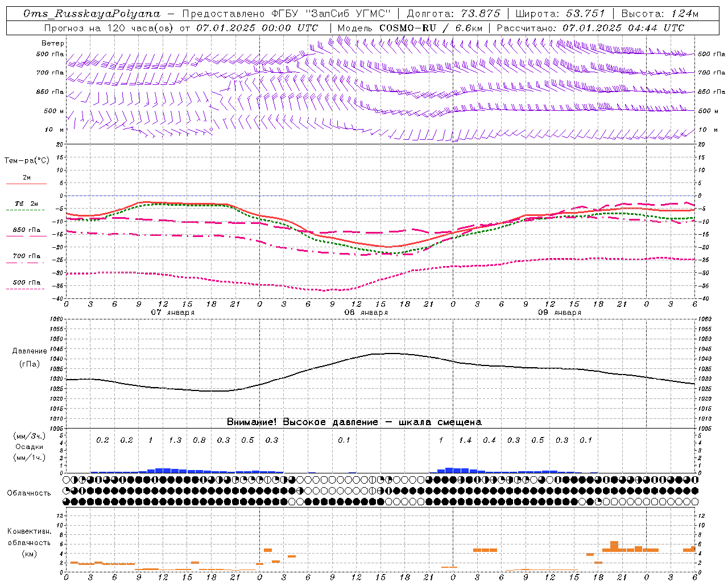728x582 pixels.
Task: Click the warning 'Внимание! Высокое давление — шкала смещена'
Action: point(354,422)
